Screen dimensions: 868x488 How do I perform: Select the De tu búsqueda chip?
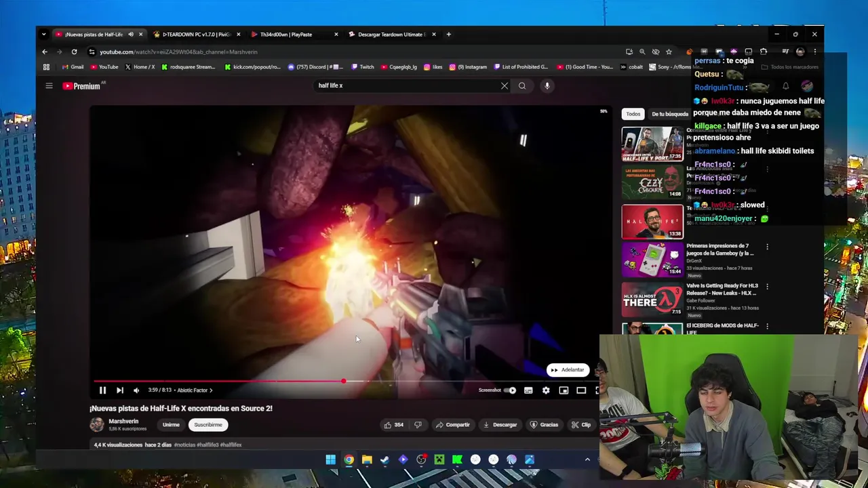tap(670, 114)
